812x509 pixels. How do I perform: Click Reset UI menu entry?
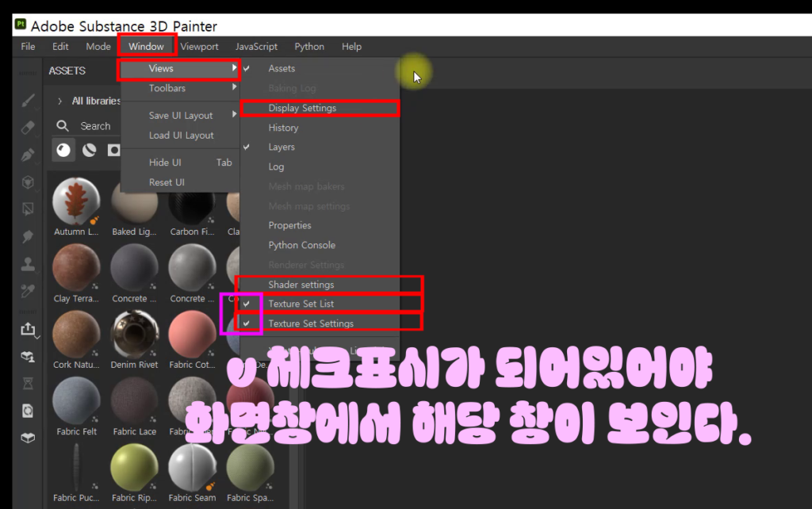point(180,182)
